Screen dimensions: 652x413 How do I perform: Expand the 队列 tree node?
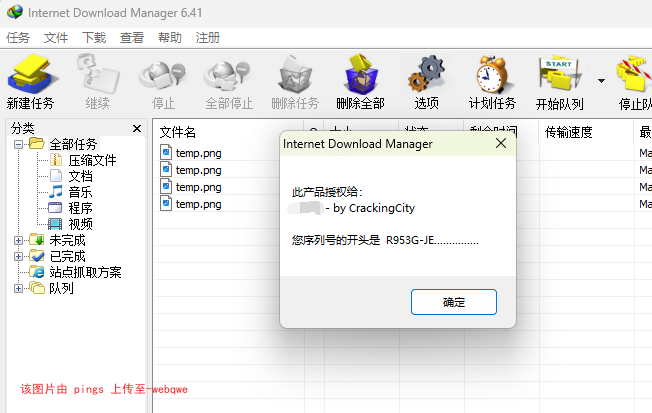tap(18, 288)
